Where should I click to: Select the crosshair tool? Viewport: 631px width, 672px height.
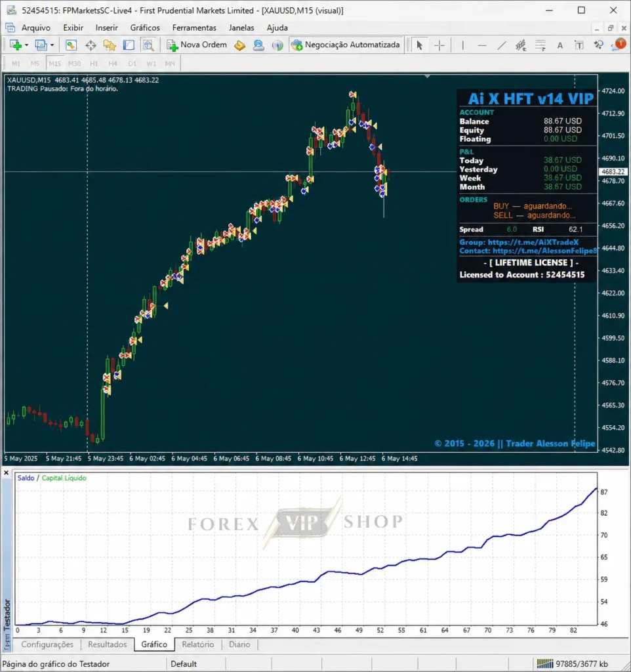point(439,45)
